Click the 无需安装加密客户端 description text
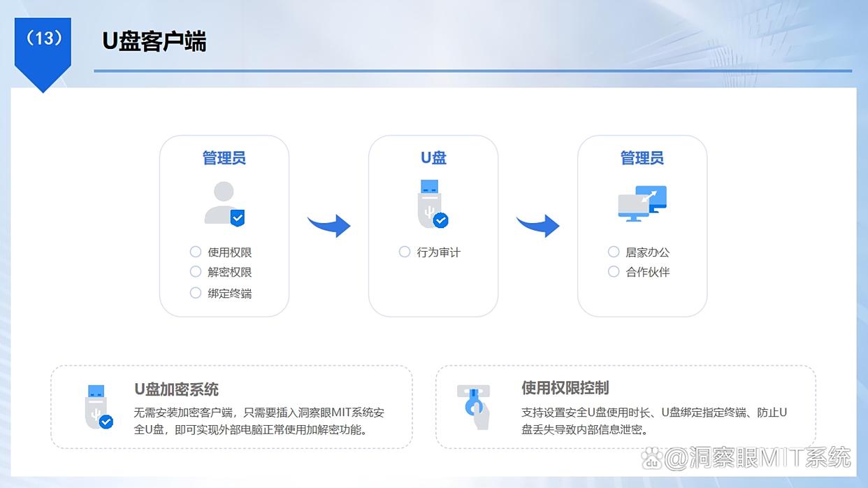The width and height of the screenshot is (868, 488). click(x=259, y=421)
